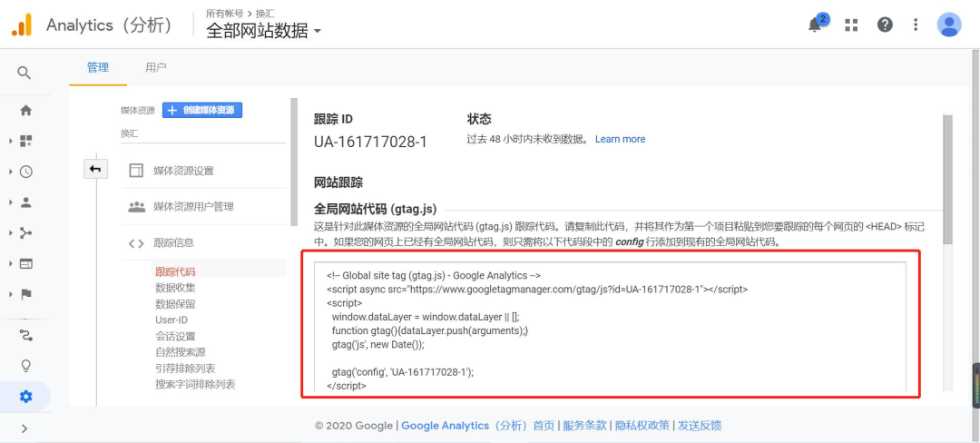Viewport: 980px width, 443px height.
Task: Open Audience person icon in sidebar
Action: (25, 202)
